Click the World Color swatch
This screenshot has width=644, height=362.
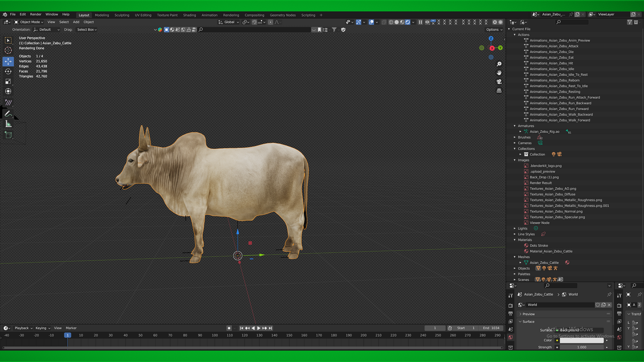click(x=582, y=341)
